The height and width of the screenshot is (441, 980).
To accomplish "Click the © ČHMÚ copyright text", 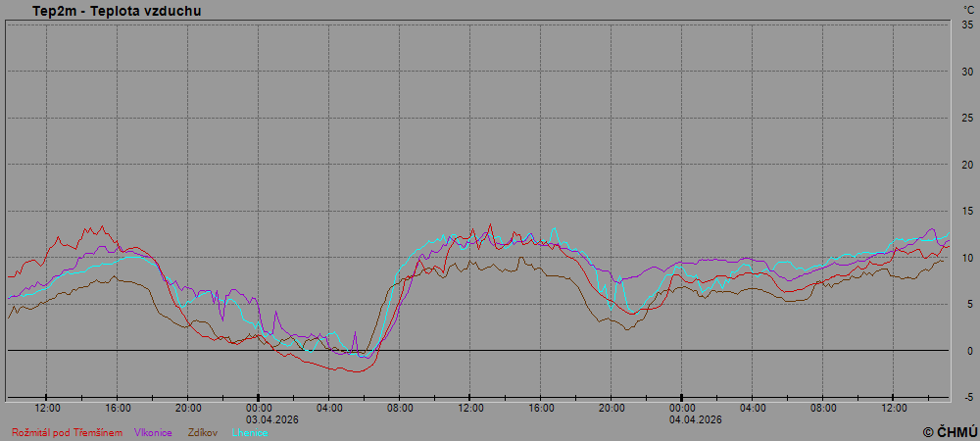I will coord(950,431).
